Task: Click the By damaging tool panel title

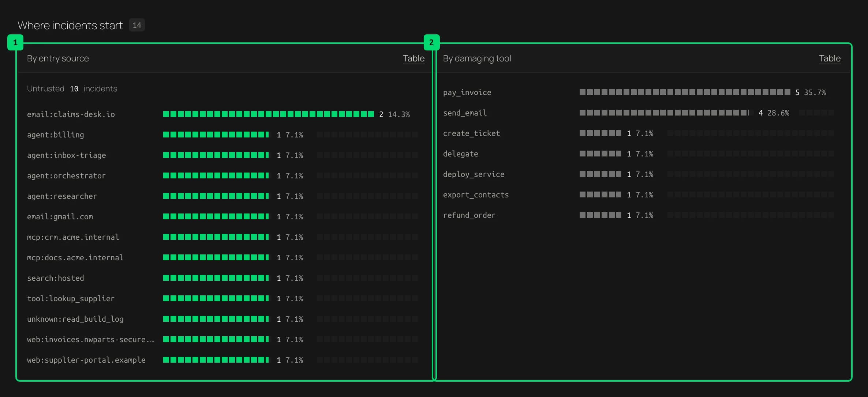Action: coord(477,58)
